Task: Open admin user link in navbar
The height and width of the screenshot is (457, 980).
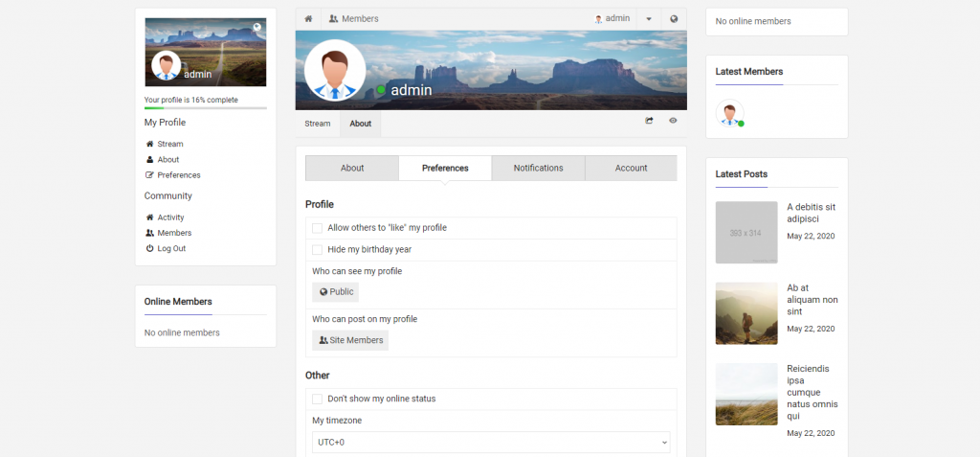Action: [x=612, y=19]
